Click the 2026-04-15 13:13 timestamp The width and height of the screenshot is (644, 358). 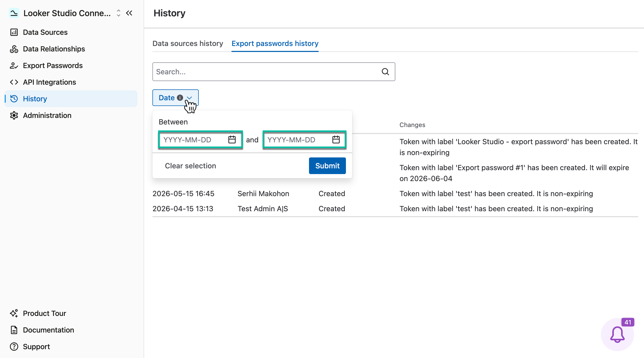(183, 209)
